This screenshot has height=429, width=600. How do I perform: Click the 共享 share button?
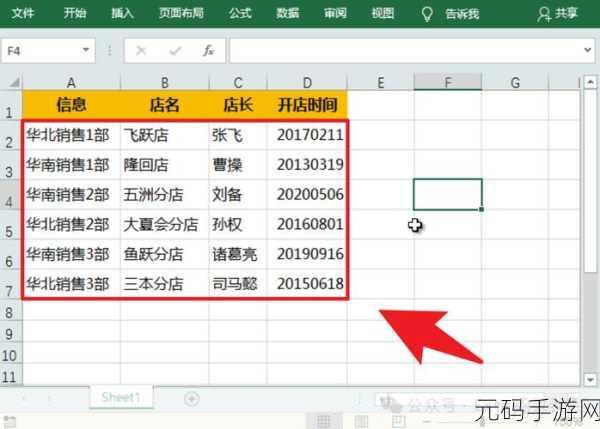click(x=557, y=14)
